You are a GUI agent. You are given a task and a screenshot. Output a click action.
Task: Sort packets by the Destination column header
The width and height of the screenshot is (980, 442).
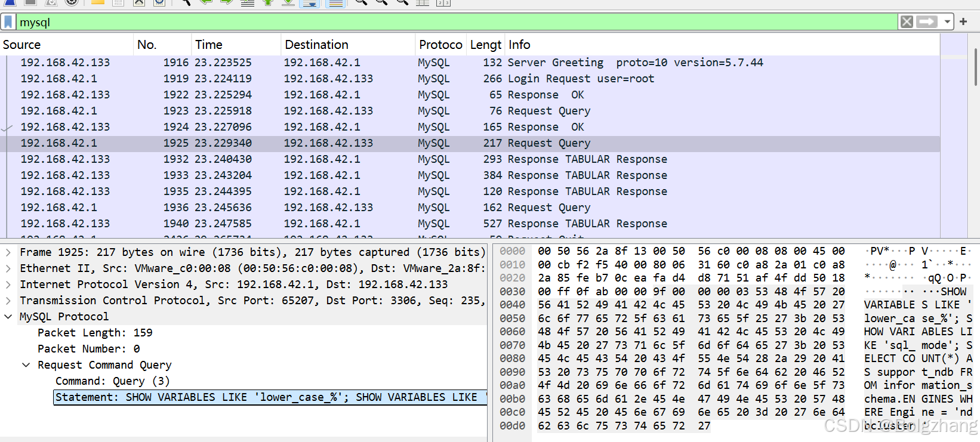pos(348,45)
